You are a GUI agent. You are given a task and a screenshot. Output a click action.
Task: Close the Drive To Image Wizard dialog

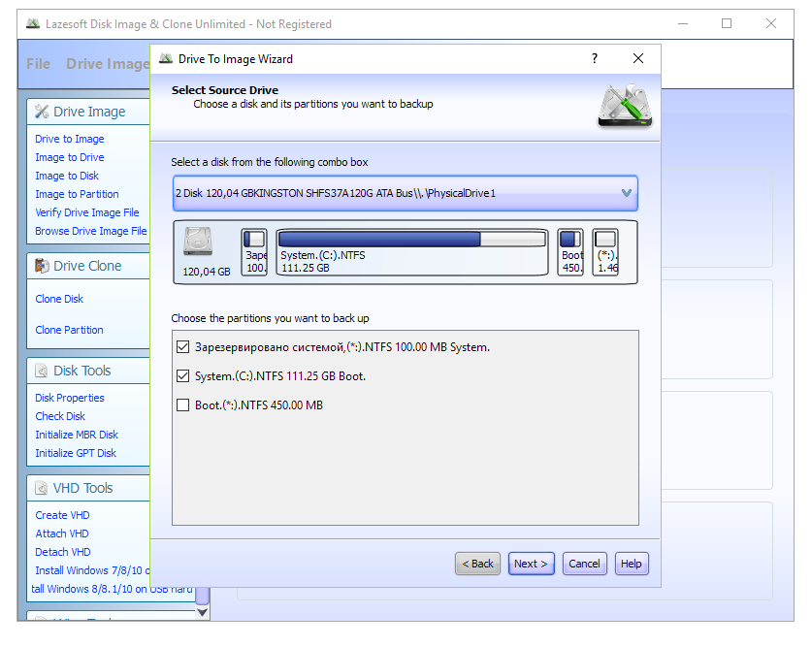[x=638, y=58]
